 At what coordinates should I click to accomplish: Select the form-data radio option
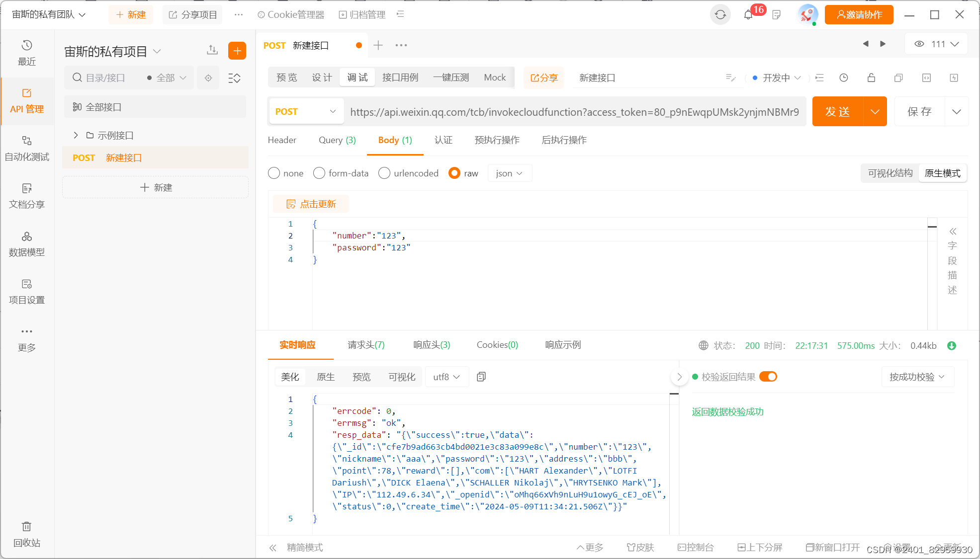(319, 173)
